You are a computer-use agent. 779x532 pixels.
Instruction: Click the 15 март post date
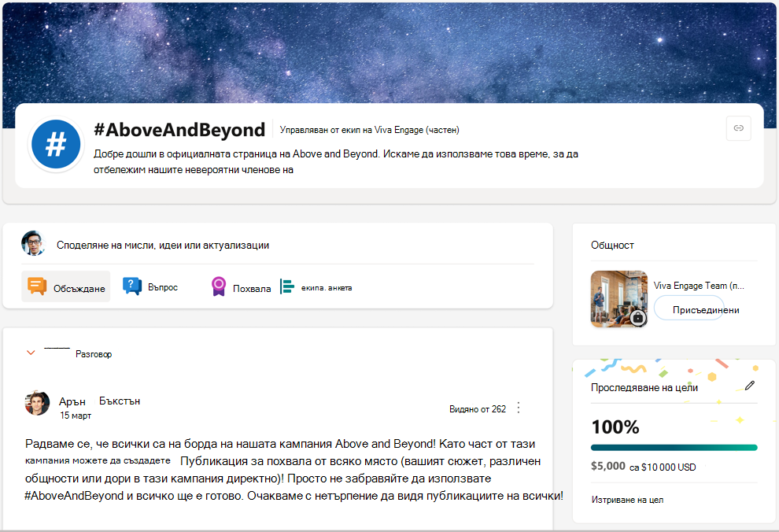click(76, 416)
